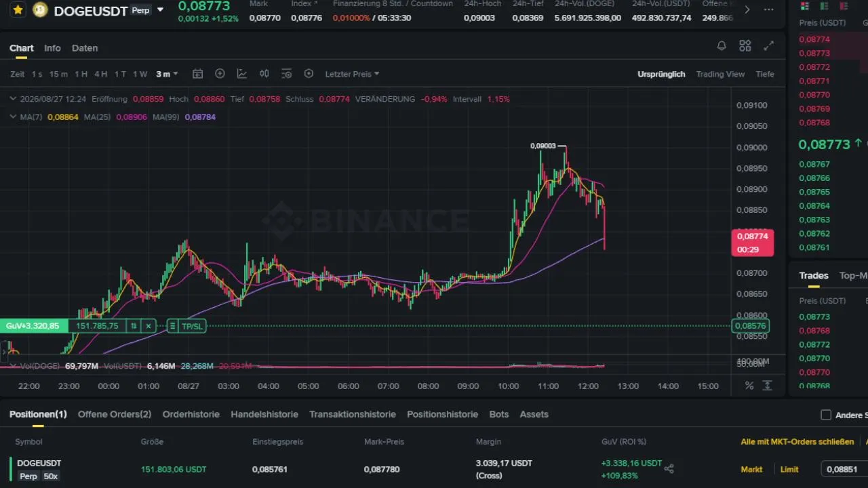Switch to Trading View chart
This screenshot has height=488, width=868.
pyautogui.click(x=720, y=74)
